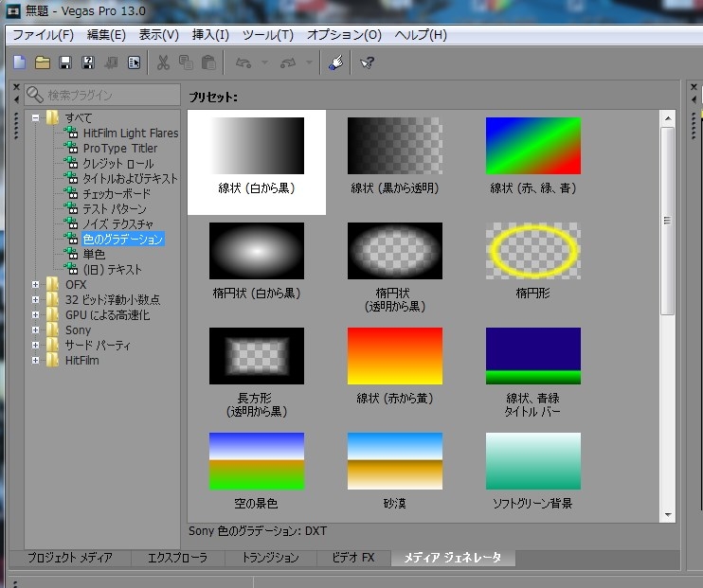Expand the OFX folder node
This screenshot has height=588, width=703.
tap(35, 285)
